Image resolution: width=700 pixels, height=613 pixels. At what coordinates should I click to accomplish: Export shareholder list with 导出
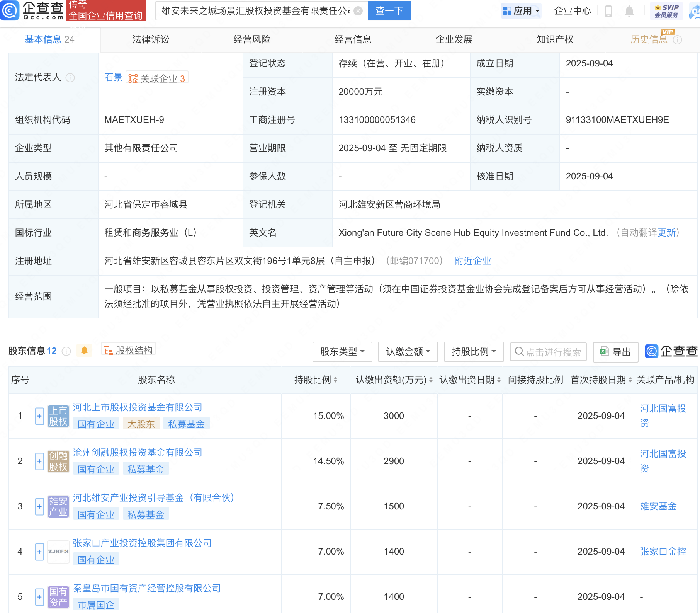pos(615,352)
